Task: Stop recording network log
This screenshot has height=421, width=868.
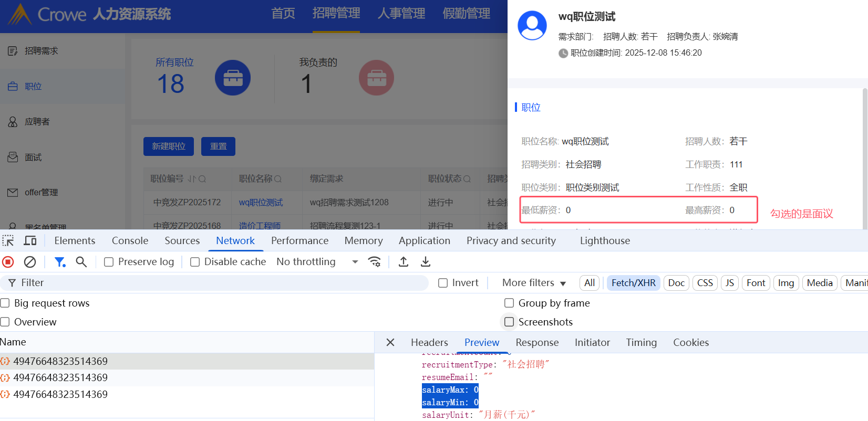Action: 8,262
